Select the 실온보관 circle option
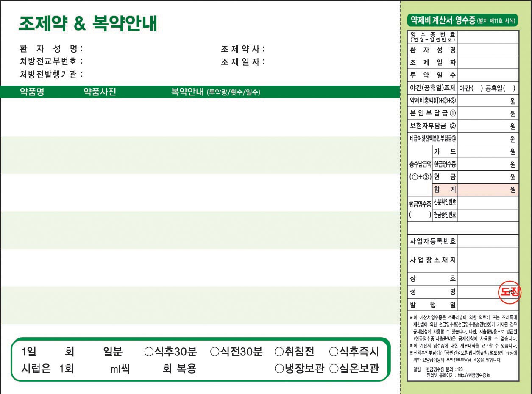The image size is (532, 394). pyautogui.click(x=334, y=369)
